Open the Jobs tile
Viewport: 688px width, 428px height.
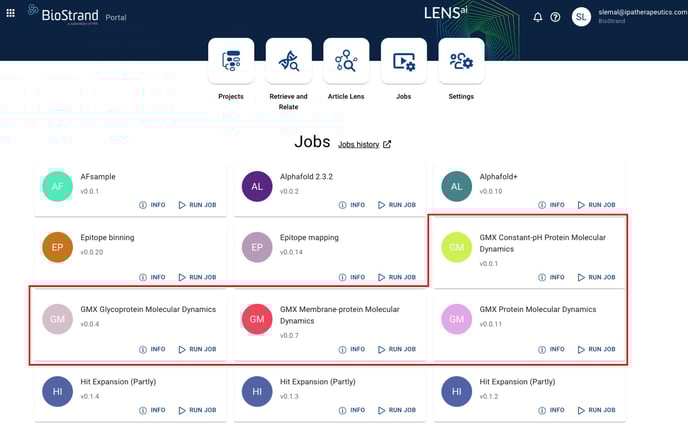(x=403, y=61)
